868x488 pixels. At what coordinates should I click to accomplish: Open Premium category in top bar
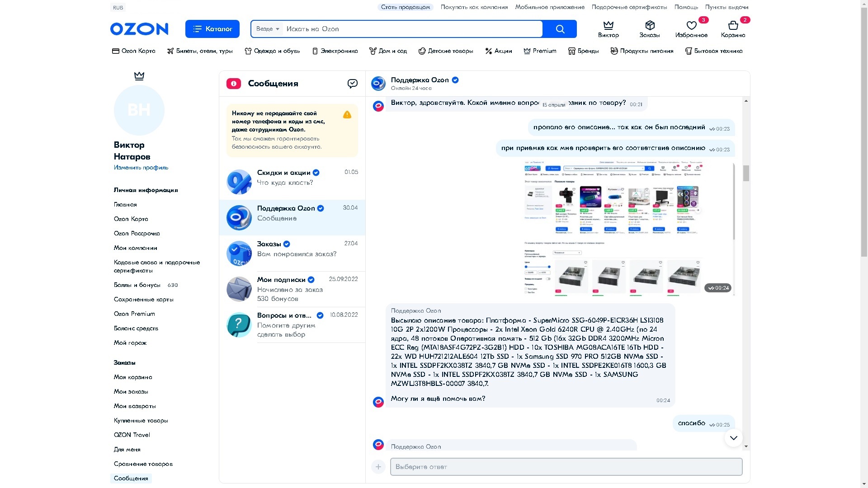point(540,51)
